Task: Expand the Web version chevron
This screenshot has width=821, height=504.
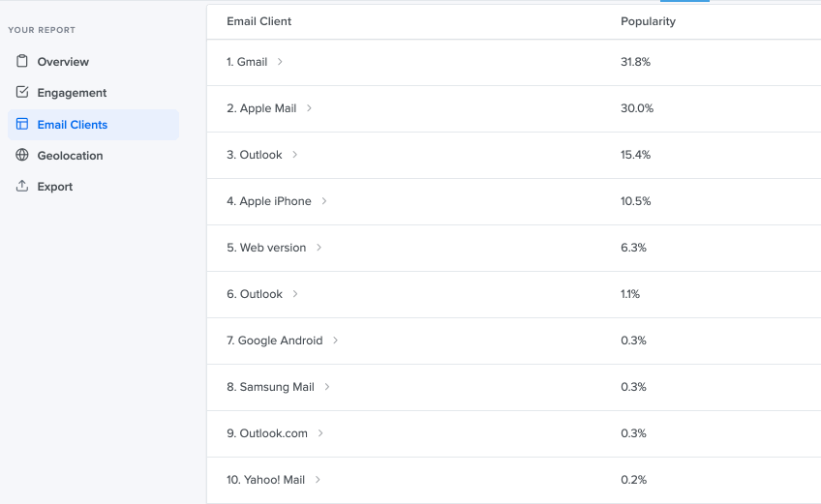Action: tap(319, 248)
